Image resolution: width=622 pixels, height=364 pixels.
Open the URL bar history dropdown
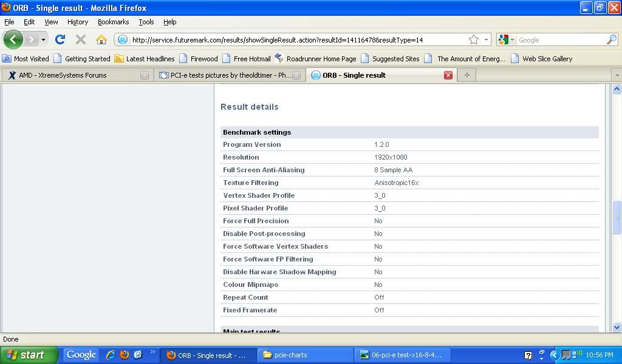pyautogui.click(x=486, y=39)
